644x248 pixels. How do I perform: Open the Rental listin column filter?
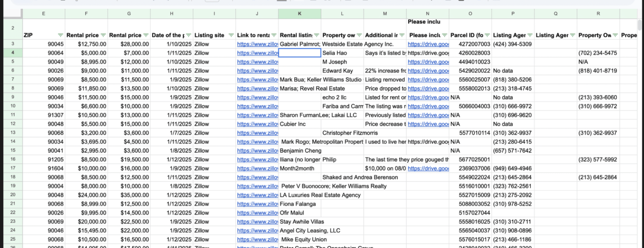[x=316, y=35]
